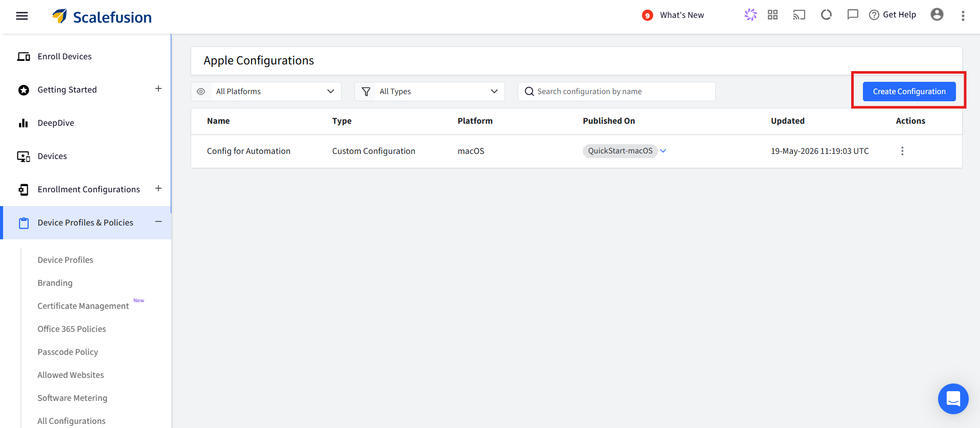Click the Custom Configuration type cell

tap(374, 151)
